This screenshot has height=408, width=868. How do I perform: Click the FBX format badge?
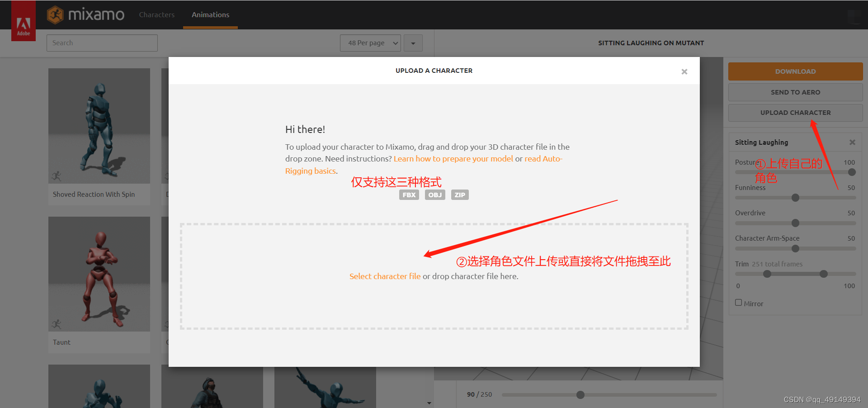(x=409, y=195)
